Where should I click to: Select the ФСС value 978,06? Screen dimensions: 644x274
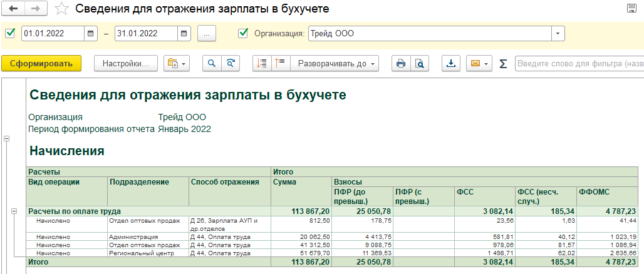pyautogui.click(x=485, y=245)
